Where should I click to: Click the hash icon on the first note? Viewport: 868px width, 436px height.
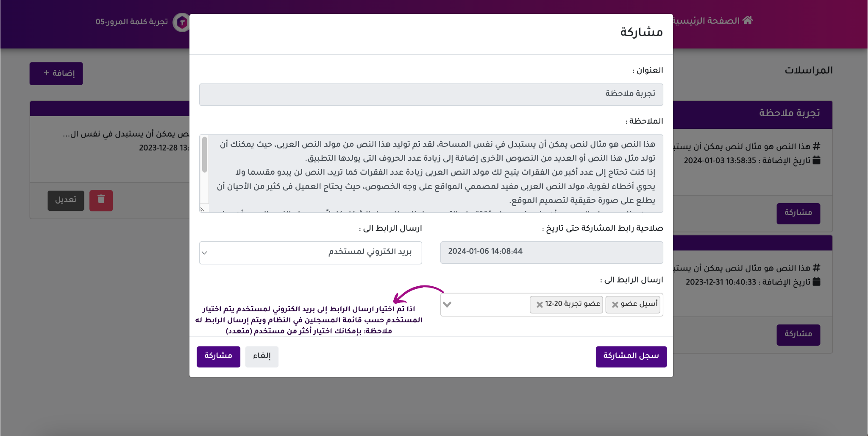tap(817, 146)
